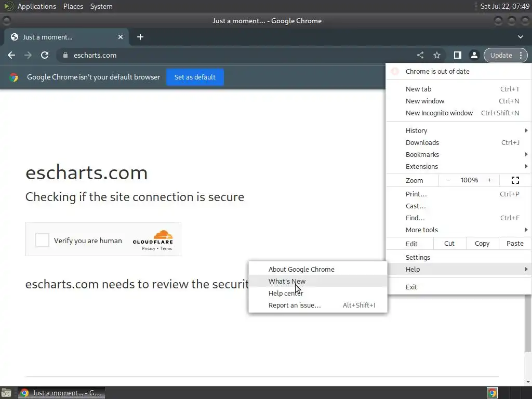Reload the page with the refresh icon

(45, 55)
